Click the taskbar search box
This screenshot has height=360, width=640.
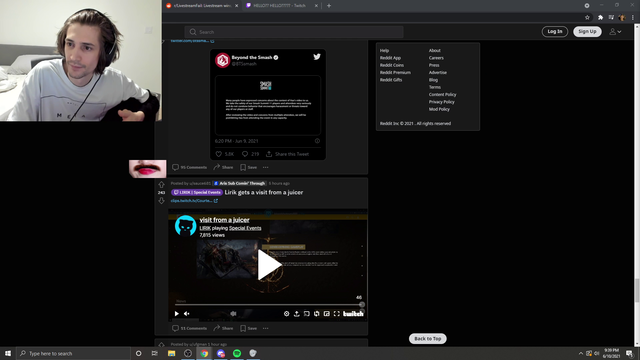73,353
